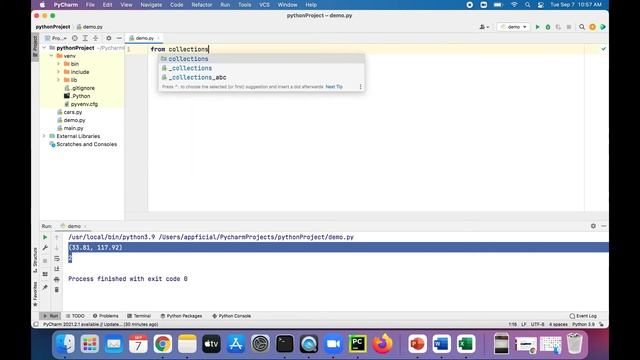
Task: Collapse the pythonProject root folder
Action: pyautogui.click(x=44, y=48)
